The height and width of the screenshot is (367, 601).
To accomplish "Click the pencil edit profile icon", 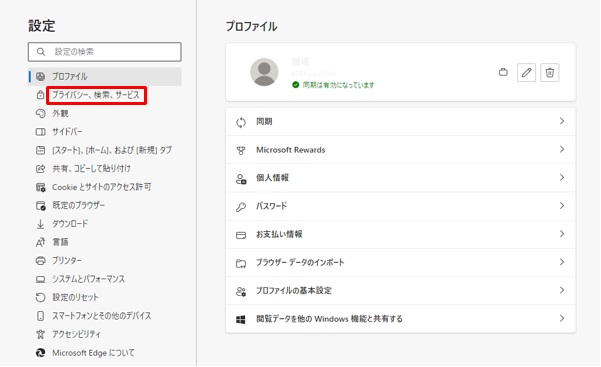I will coord(526,72).
